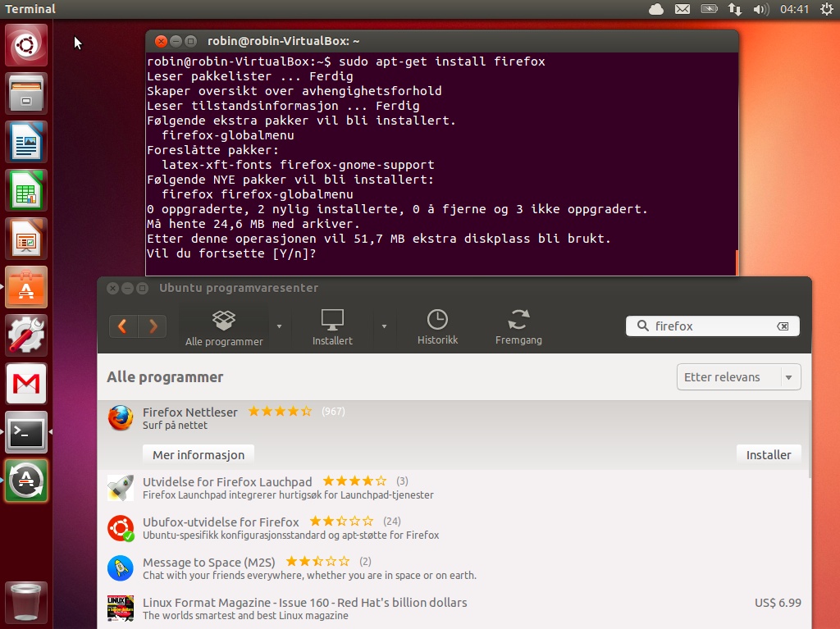Open System Settings wrench-and-gear icon
The image size is (840, 629).
(26, 335)
